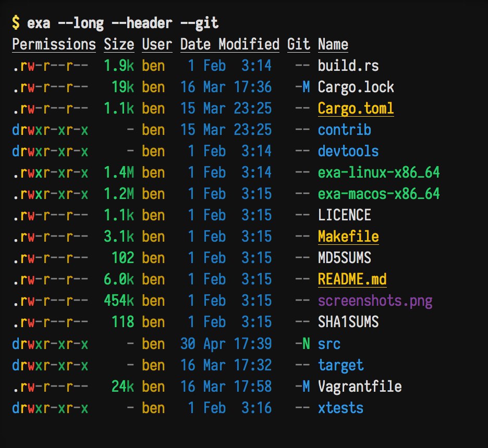The height and width of the screenshot is (448, 488).
Task: Click the -N git status for src
Action: tap(302, 344)
